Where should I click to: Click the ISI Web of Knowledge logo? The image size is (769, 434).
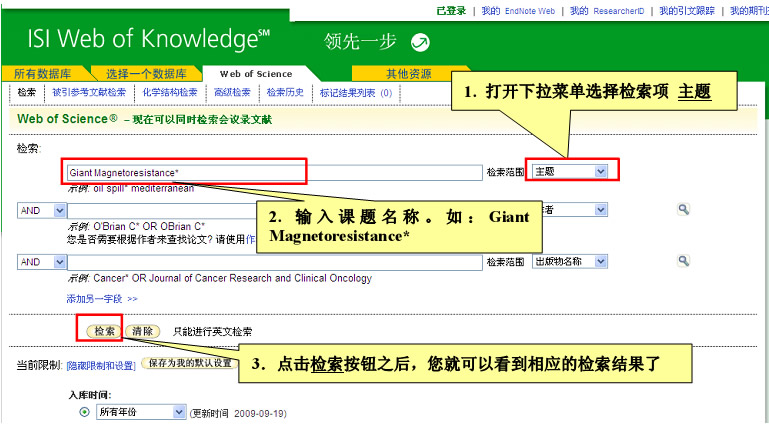tap(149, 39)
